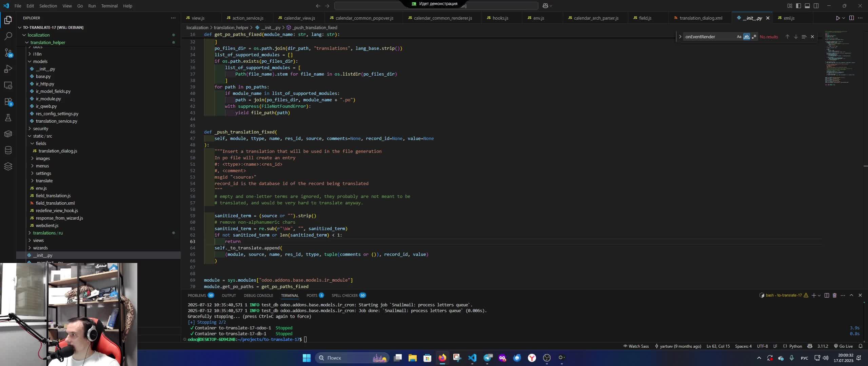Viewport: 868px width, 366px height.
Task: Open the Search view in activity bar
Action: click(8, 36)
